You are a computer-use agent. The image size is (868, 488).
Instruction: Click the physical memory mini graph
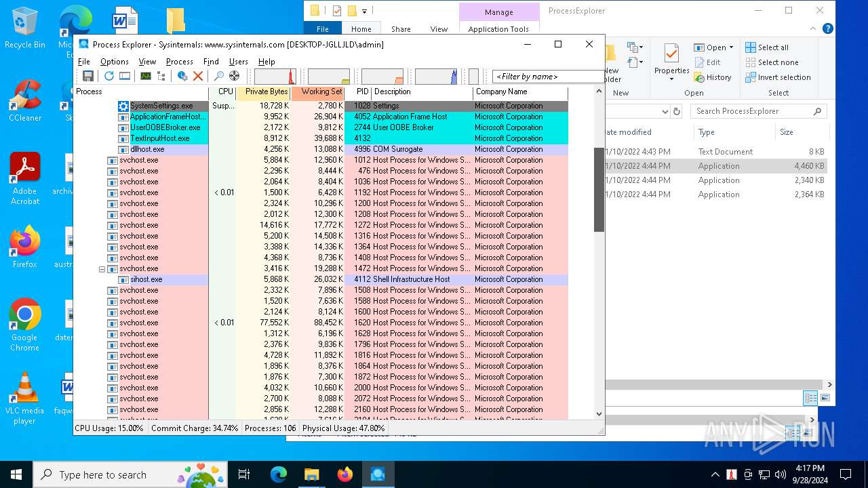click(382, 77)
